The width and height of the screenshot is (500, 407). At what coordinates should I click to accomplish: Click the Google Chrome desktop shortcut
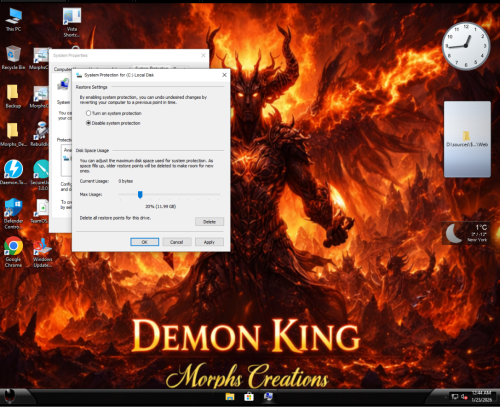coord(13,252)
